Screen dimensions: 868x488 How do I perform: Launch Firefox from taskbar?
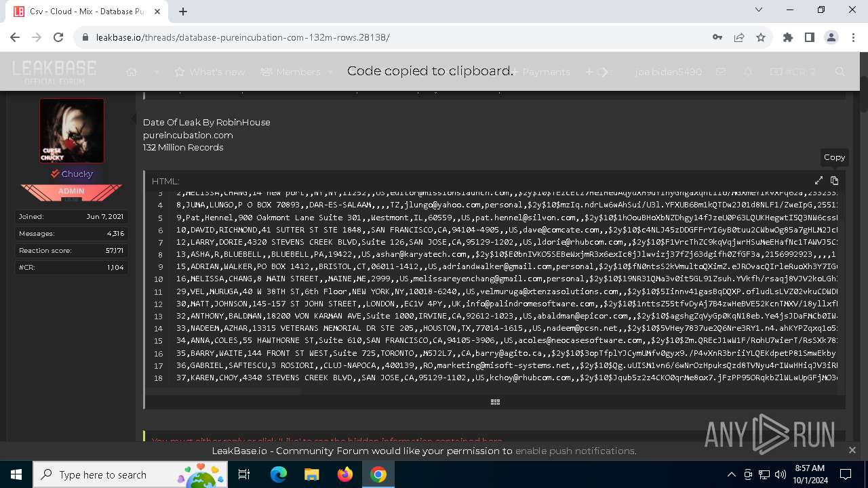[x=344, y=474]
